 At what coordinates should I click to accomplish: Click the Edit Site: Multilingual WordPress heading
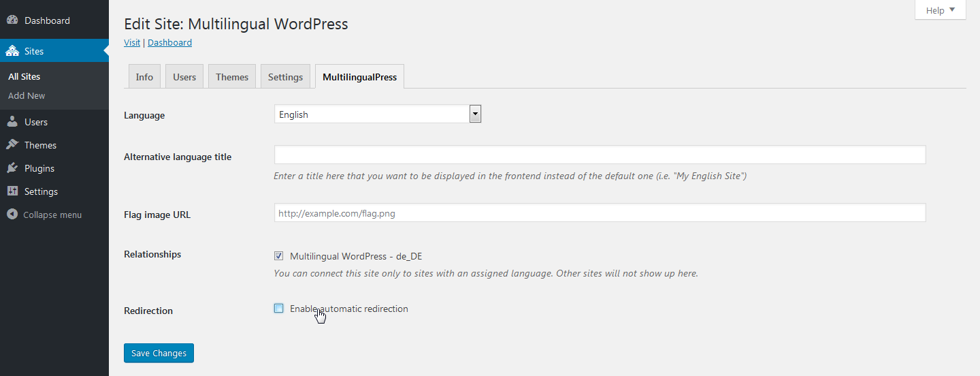[236, 24]
